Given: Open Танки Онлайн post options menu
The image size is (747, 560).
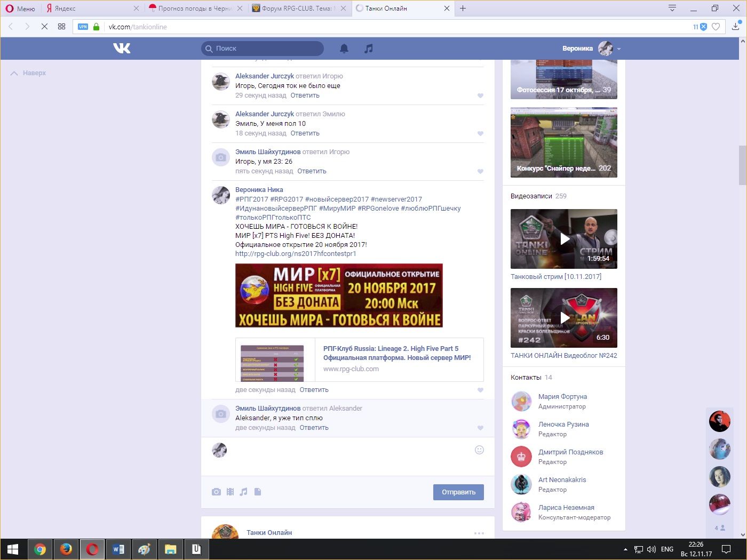Looking at the screenshot, I should click(x=479, y=533).
